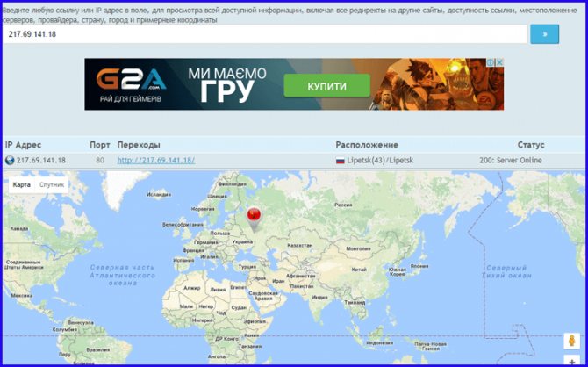Screen dimensions: 588x367
Task: Click the Переходы column header
Action: [x=139, y=145]
